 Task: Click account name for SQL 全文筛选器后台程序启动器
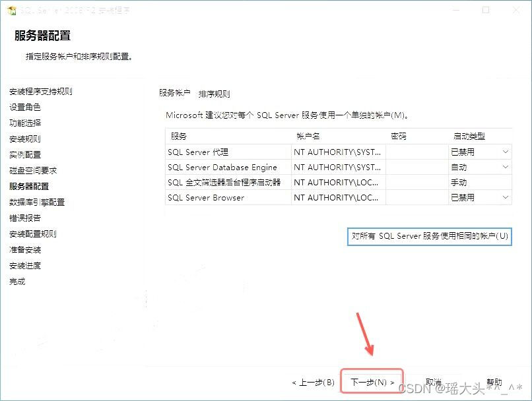pyautogui.click(x=338, y=183)
